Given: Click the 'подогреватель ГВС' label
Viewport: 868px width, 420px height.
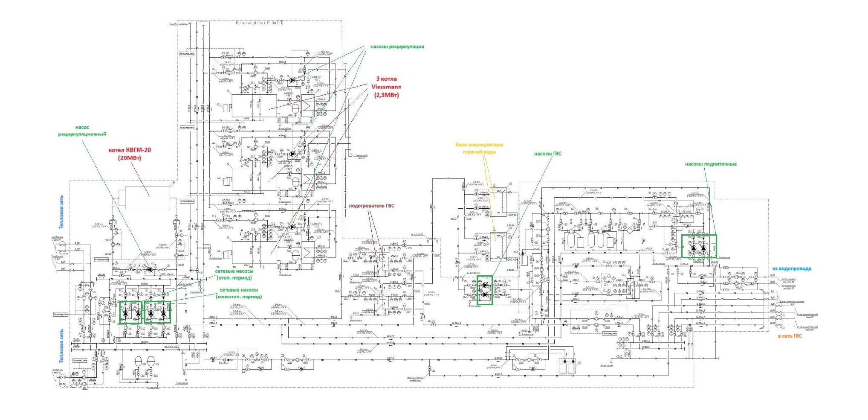Looking at the screenshot, I should (372, 206).
